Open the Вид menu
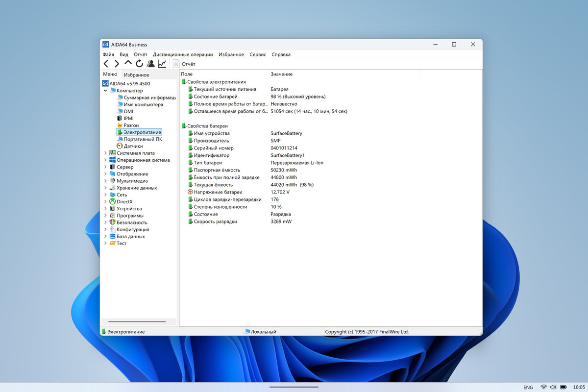 tap(124, 54)
